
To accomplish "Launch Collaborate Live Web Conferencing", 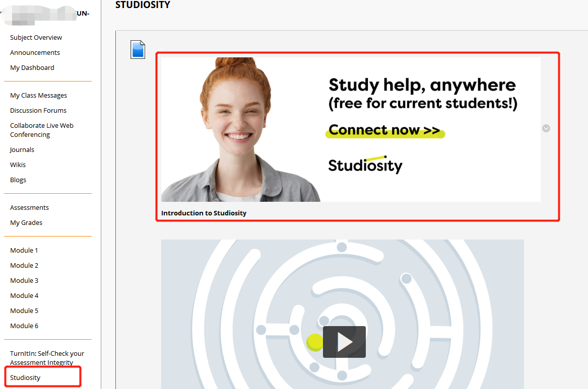I will pyautogui.click(x=42, y=130).
